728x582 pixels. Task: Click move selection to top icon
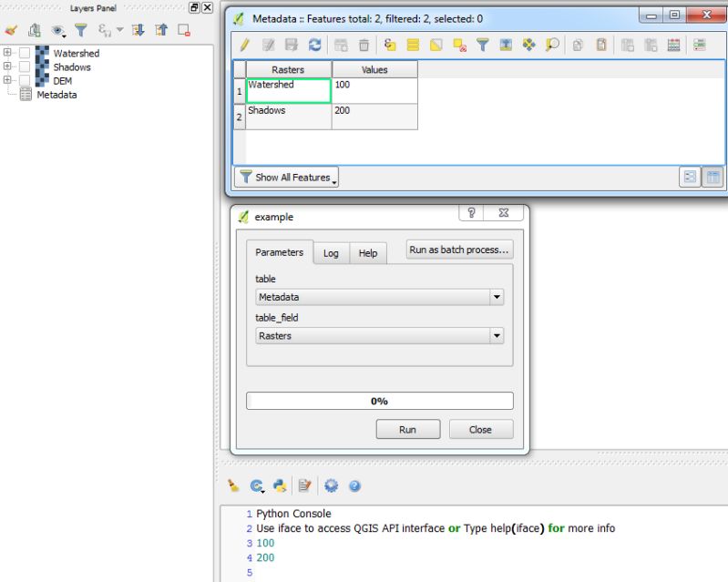click(x=506, y=45)
